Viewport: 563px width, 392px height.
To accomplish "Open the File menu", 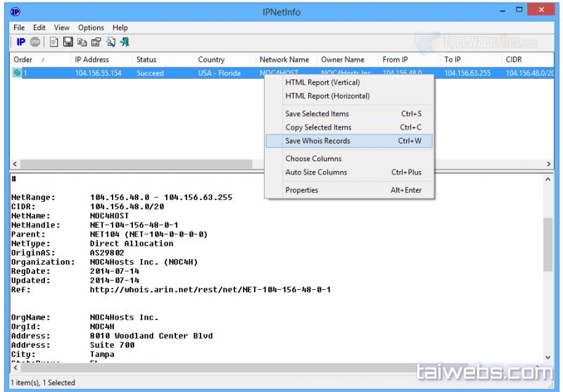I will click(19, 27).
